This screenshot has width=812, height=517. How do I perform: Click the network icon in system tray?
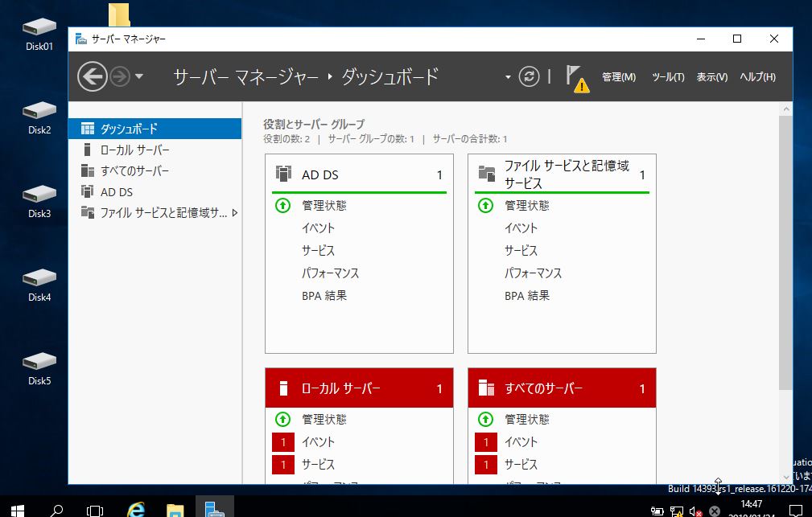click(x=676, y=511)
